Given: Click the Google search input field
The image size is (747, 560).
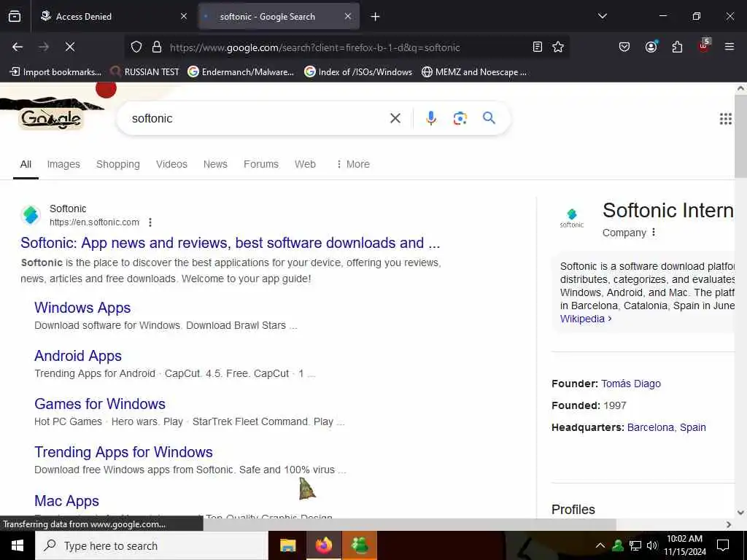Looking at the screenshot, I should point(258,118).
